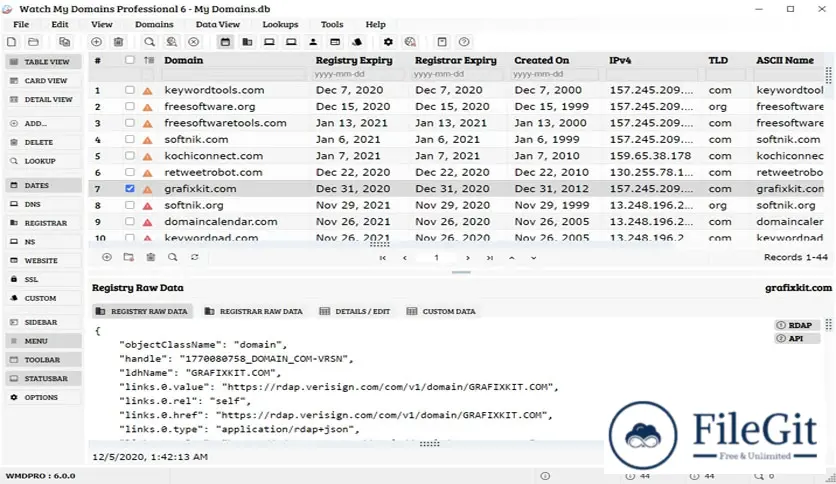Click the sort order icon in table header
Screen dimensions: 836x484
pyautogui.click(x=149, y=60)
